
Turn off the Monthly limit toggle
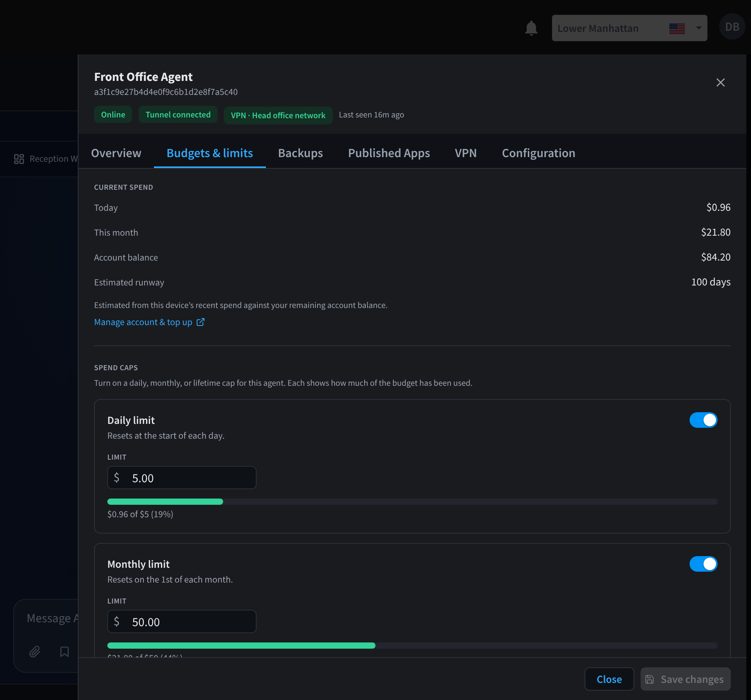tap(703, 564)
